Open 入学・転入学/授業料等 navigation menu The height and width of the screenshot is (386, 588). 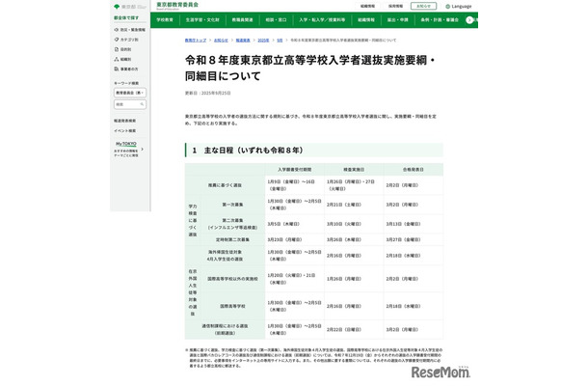click(322, 20)
